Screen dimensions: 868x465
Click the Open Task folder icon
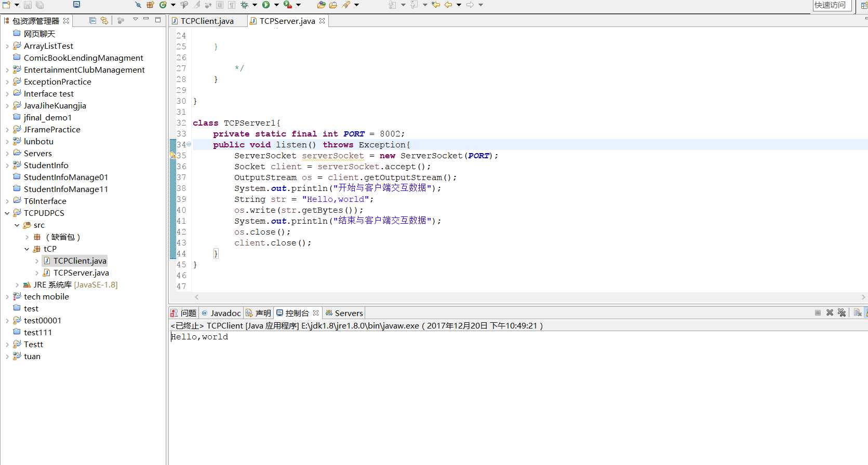tap(333, 5)
